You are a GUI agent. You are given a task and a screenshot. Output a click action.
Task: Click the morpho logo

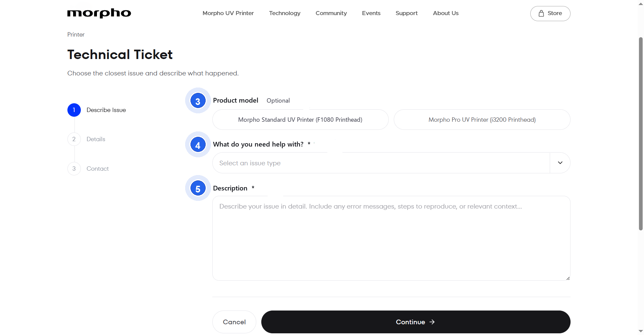pyautogui.click(x=99, y=13)
